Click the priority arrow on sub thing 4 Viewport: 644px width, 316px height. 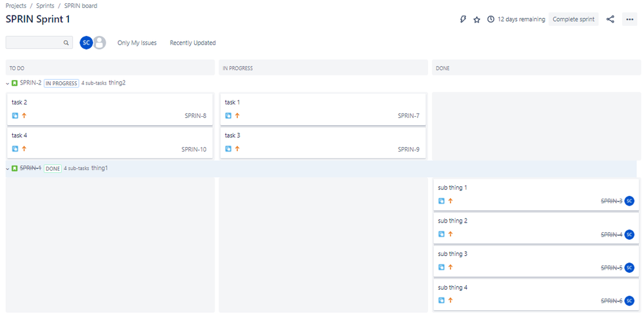(x=450, y=301)
